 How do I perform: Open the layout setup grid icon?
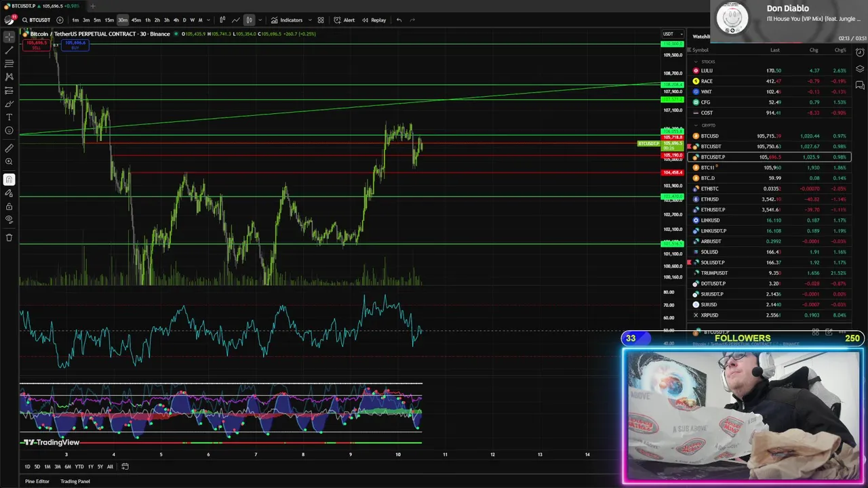(321, 20)
